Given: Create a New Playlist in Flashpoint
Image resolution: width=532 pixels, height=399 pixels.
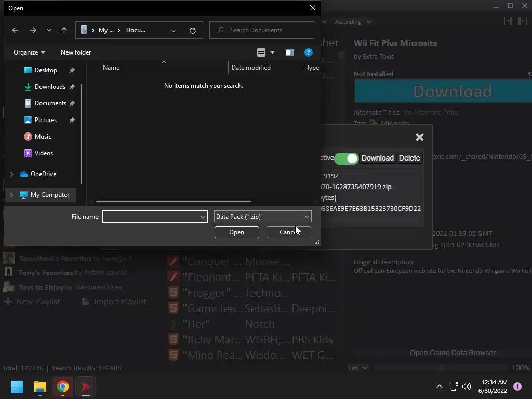Looking at the screenshot, I should (x=32, y=302).
